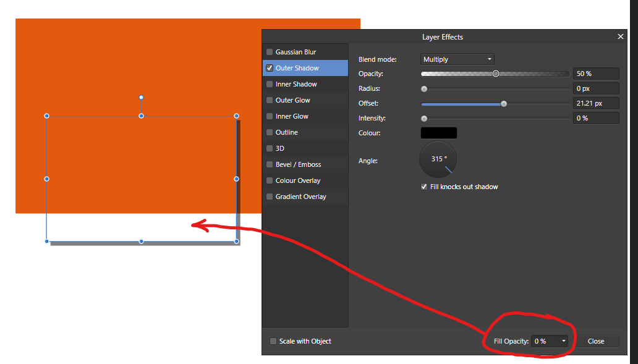The image size is (638, 364).
Task: Open the Blend mode dropdown
Action: 457,59
